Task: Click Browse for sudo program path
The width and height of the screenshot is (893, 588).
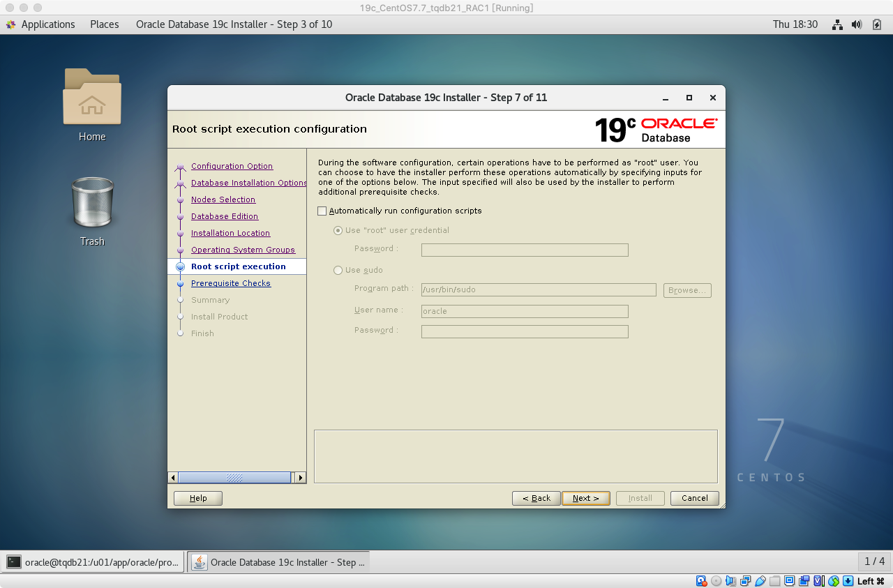Action: (x=687, y=290)
